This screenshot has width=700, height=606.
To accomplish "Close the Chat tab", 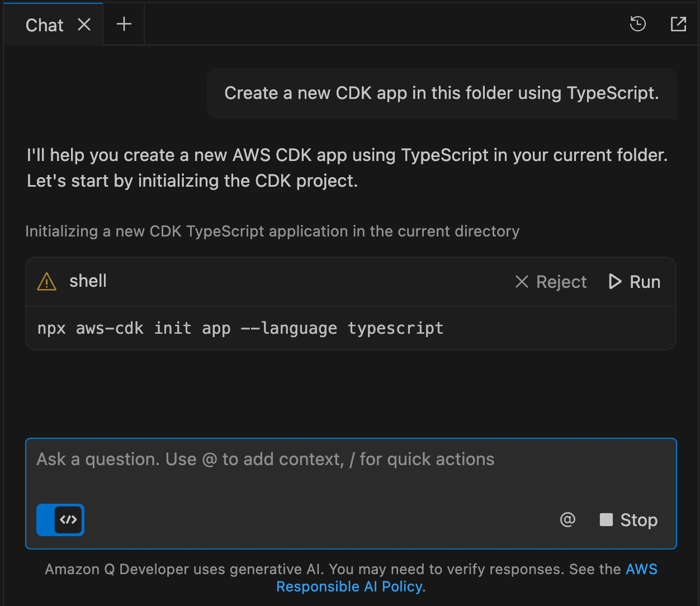I will click(84, 25).
